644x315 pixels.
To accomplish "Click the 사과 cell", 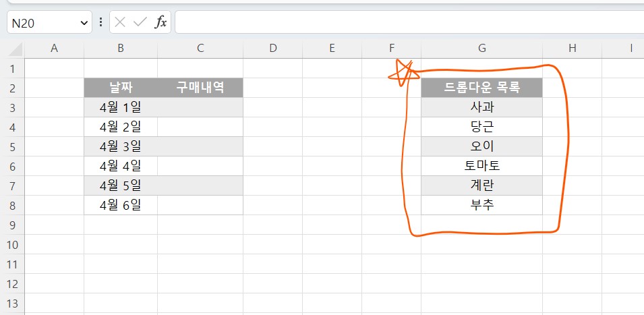I will pos(481,107).
